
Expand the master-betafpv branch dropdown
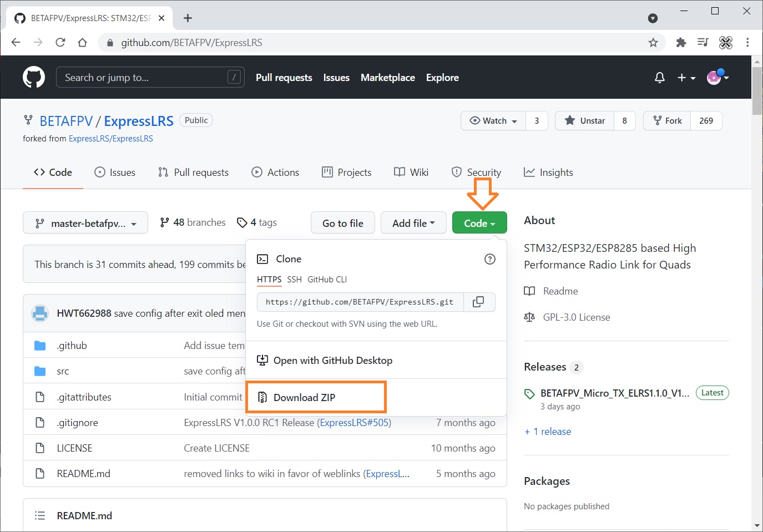pyautogui.click(x=85, y=223)
